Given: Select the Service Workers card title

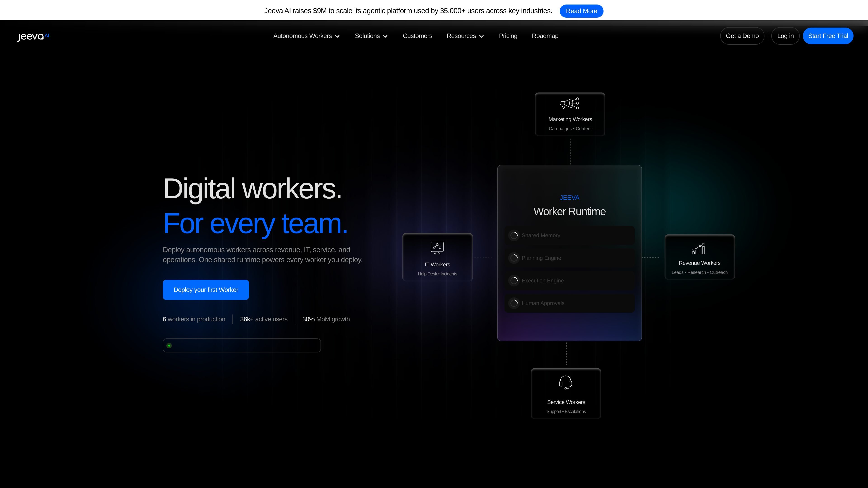Looking at the screenshot, I should click(x=566, y=402).
